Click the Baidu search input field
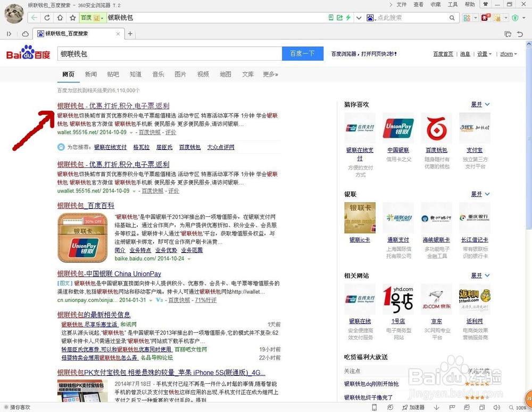The image size is (532, 412). [x=170, y=54]
